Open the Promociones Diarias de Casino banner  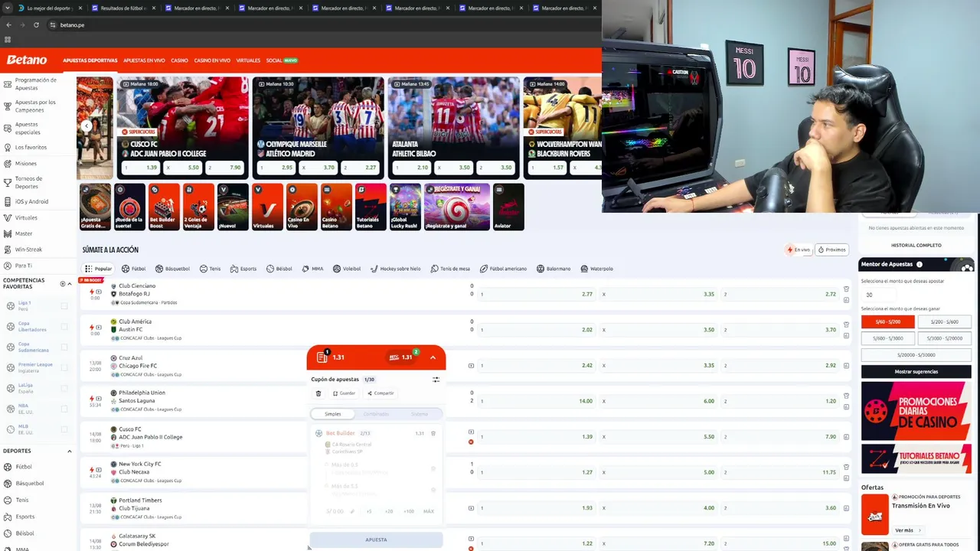[916, 412]
